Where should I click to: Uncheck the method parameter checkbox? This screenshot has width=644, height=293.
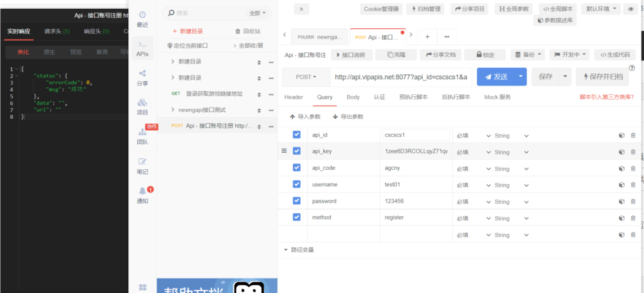pyautogui.click(x=297, y=217)
